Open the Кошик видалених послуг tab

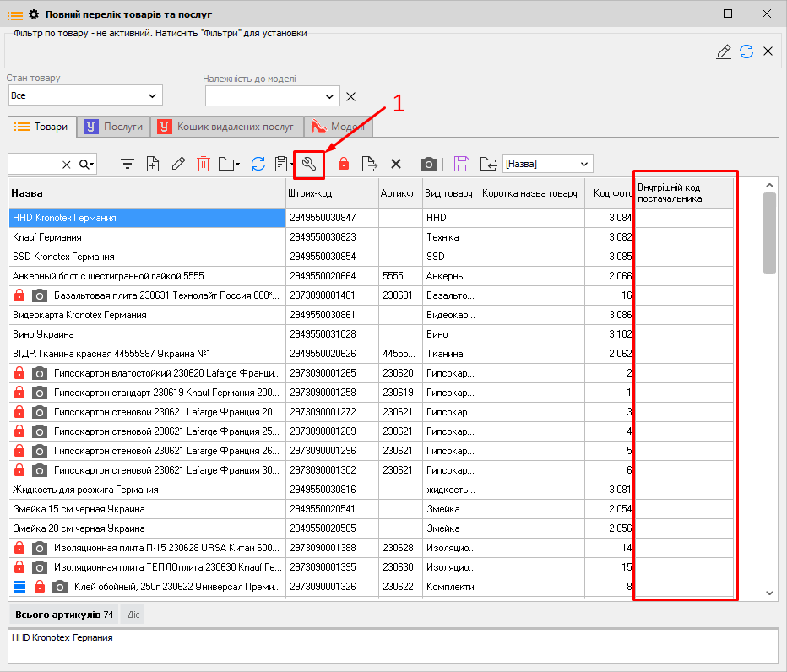coord(227,127)
